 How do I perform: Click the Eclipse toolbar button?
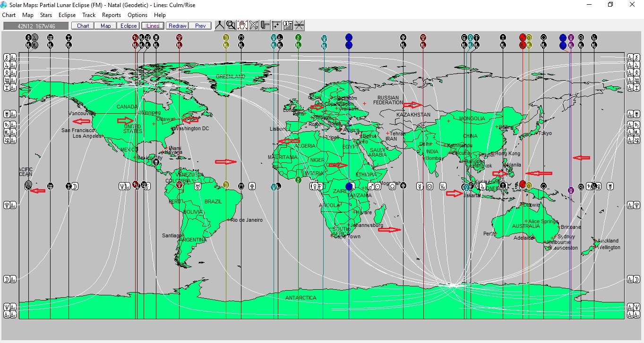[129, 26]
